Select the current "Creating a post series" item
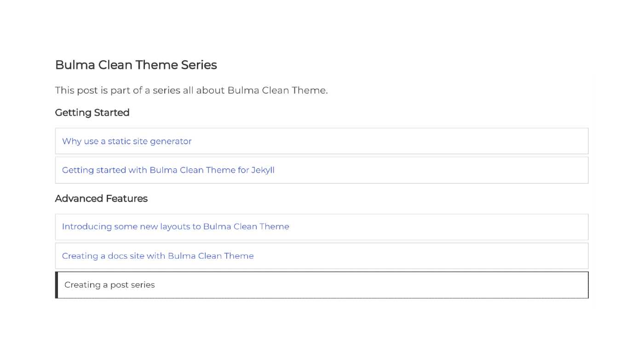Image resolution: width=644 pixels, height=362 pixels. (x=109, y=285)
